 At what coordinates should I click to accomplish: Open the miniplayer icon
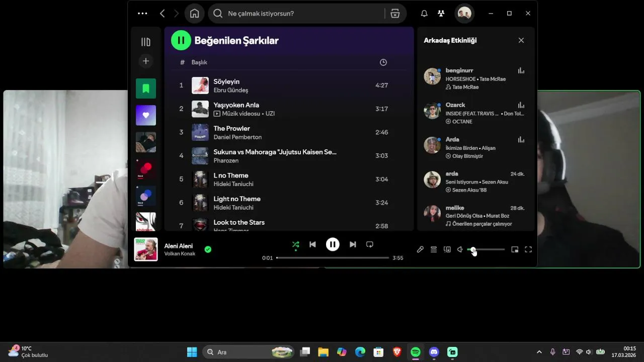point(515,249)
